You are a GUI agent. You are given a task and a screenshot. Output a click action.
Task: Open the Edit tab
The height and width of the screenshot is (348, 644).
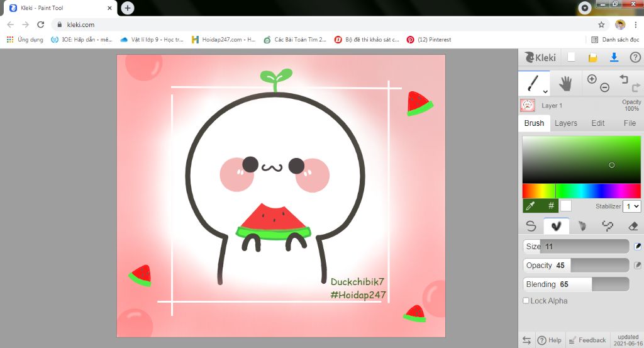pos(597,123)
